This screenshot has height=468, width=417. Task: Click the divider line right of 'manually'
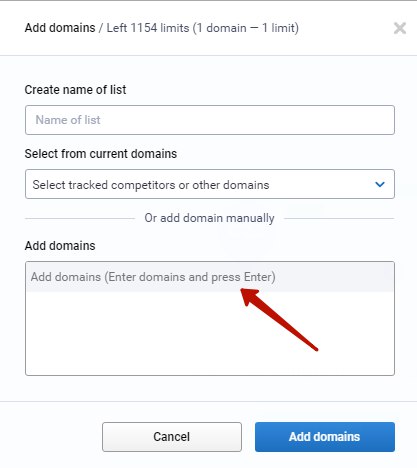pyautogui.click(x=339, y=219)
